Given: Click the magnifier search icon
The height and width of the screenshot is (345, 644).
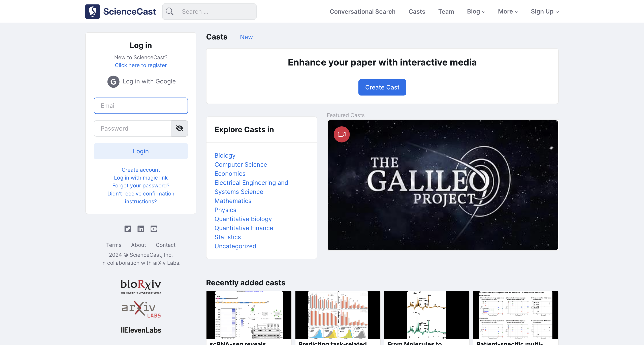Looking at the screenshot, I should point(169,11).
